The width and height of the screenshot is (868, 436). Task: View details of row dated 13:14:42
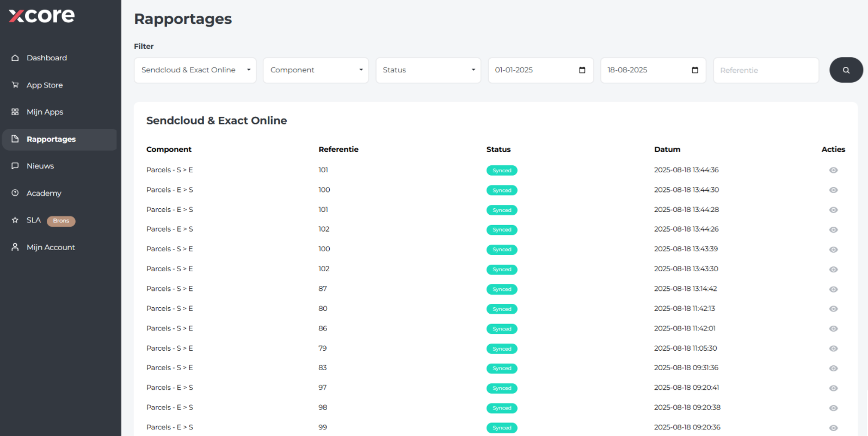coord(833,289)
